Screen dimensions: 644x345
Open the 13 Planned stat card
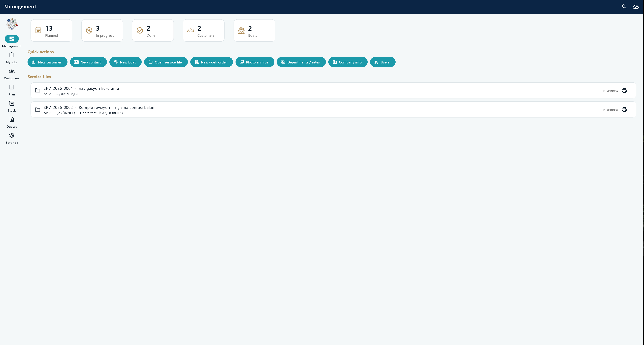pos(51,30)
